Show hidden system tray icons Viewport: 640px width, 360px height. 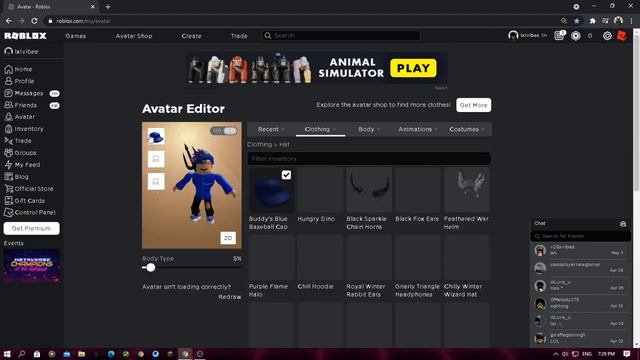coord(556,354)
